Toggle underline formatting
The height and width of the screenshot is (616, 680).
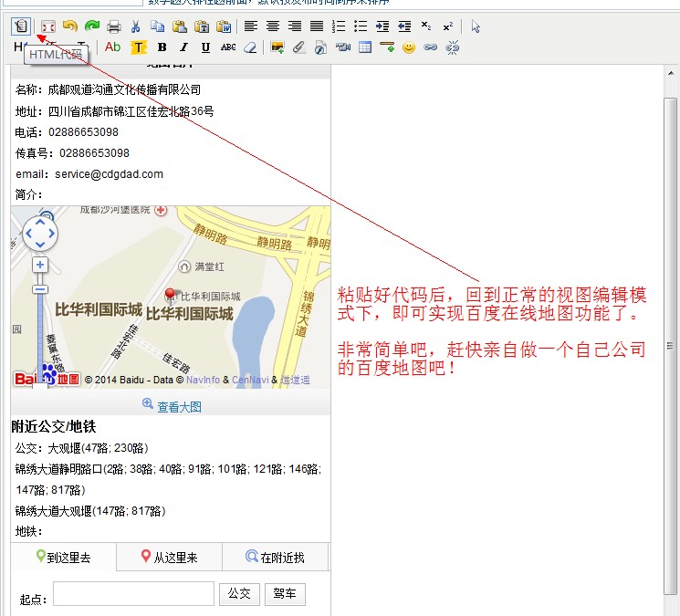[x=206, y=47]
